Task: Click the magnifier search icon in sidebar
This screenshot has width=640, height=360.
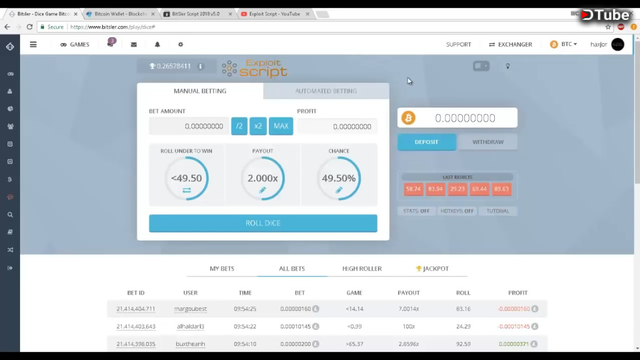Action: coord(10,215)
